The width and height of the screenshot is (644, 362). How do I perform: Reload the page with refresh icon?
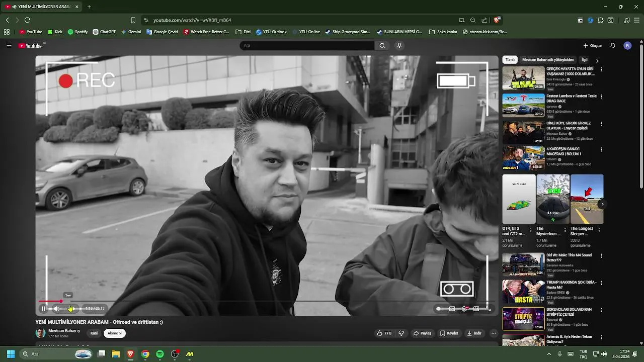[27, 20]
